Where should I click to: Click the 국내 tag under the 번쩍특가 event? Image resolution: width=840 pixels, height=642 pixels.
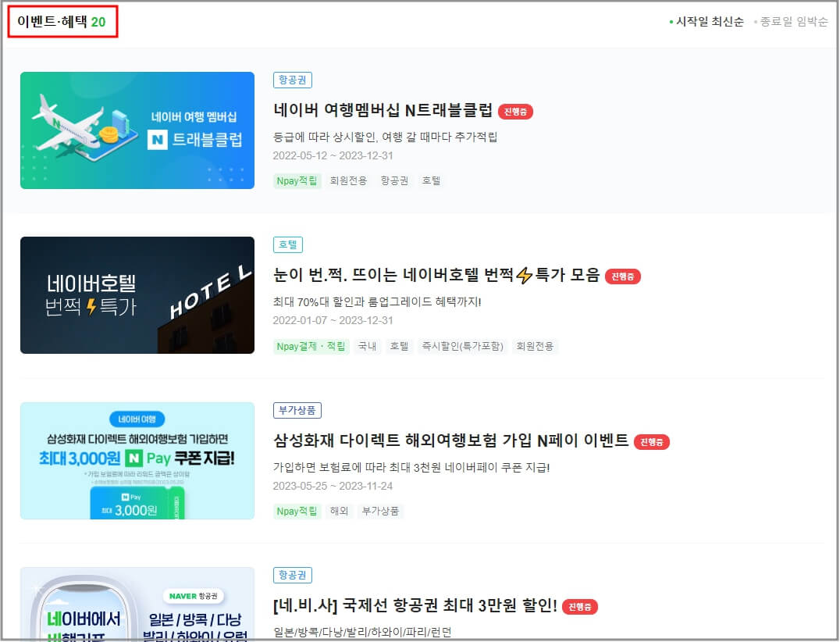click(x=367, y=346)
